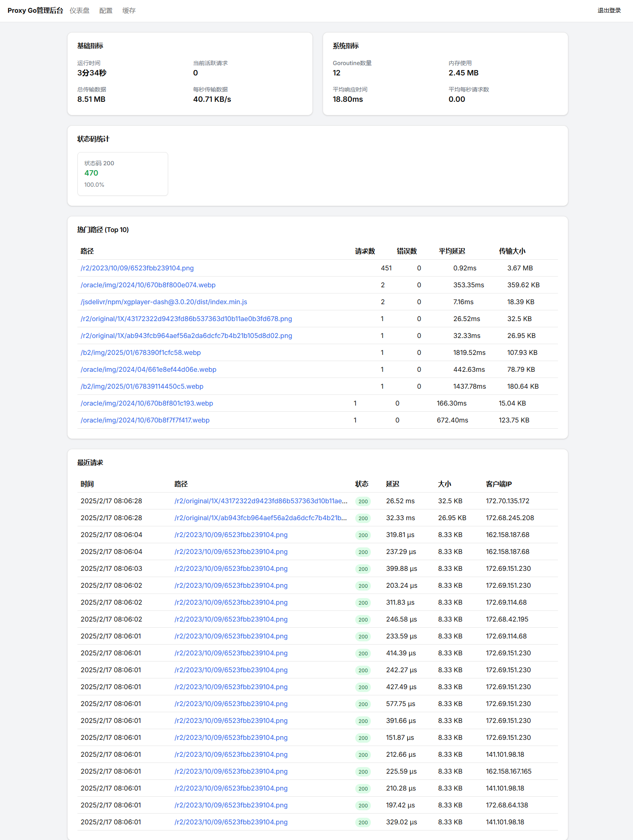Open hot path /oracle/img/2024/10/670b8f7f7f417.webp
The image size is (633, 840).
(145, 420)
